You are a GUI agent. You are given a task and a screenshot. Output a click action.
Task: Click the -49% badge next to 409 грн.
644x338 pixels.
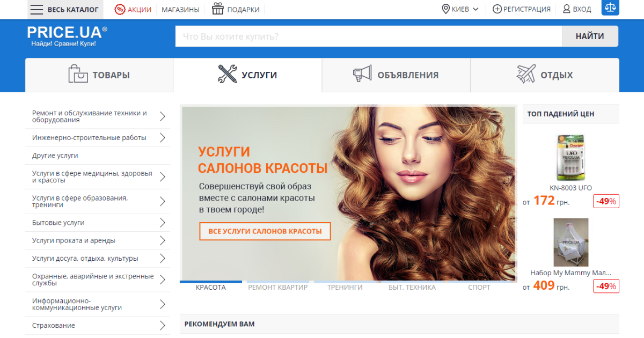pyautogui.click(x=606, y=286)
